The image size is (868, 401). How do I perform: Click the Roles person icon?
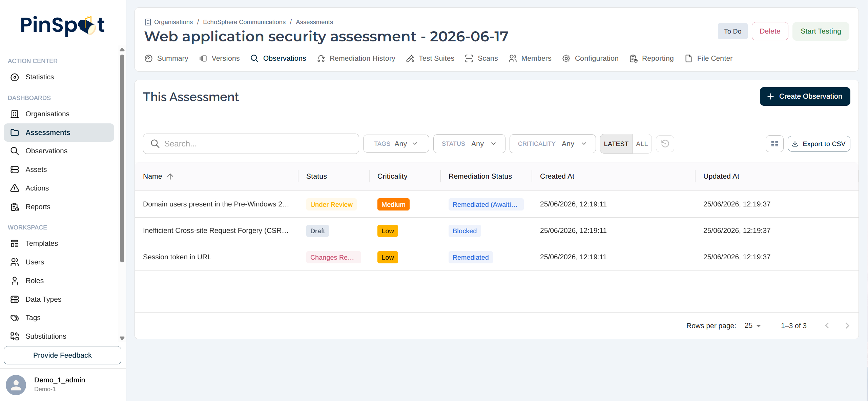point(15,281)
